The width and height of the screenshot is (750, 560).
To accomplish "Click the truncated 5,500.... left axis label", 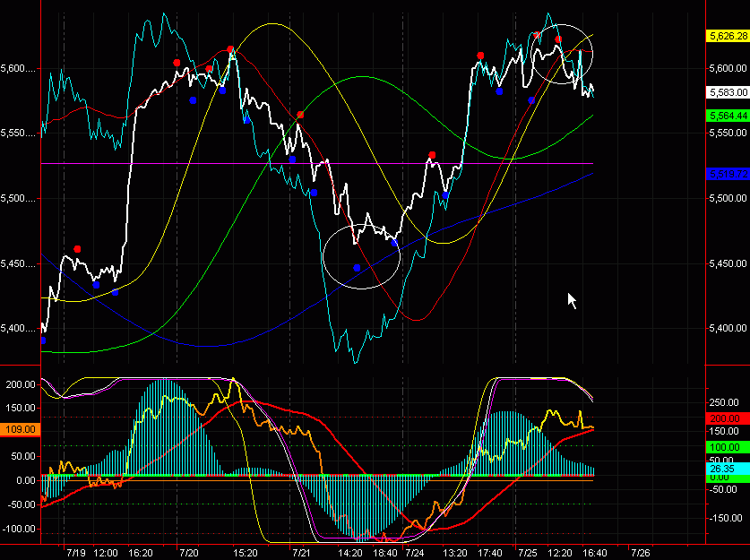I will (18, 198).
